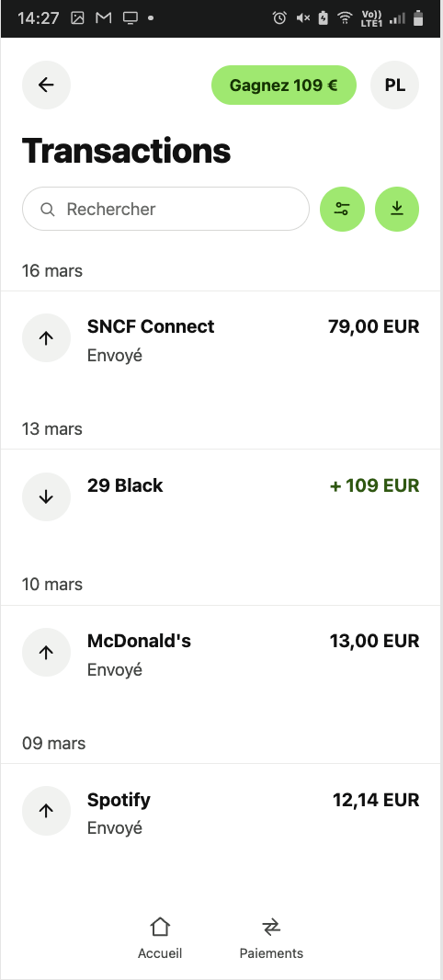Open the PL profile avatar
This screenshot has width=443, height=980.
point(394,85)
